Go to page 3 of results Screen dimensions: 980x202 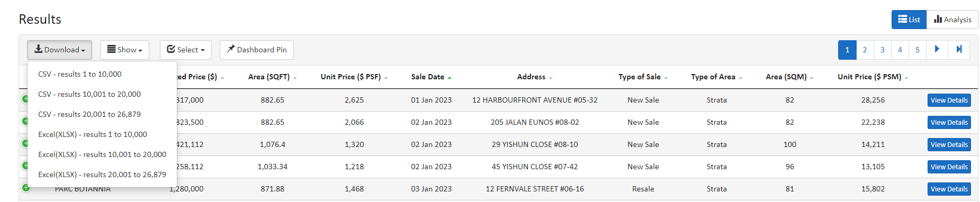click(883, 50)
